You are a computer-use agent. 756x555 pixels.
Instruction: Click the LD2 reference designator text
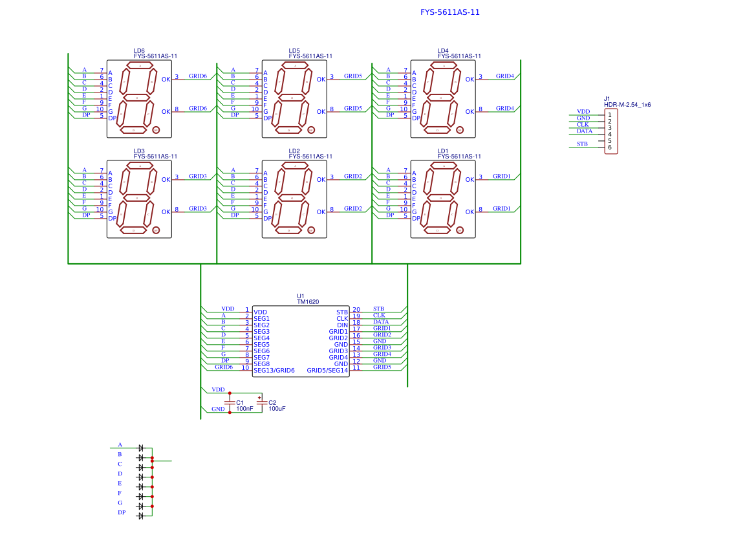(x=294, y=150)
